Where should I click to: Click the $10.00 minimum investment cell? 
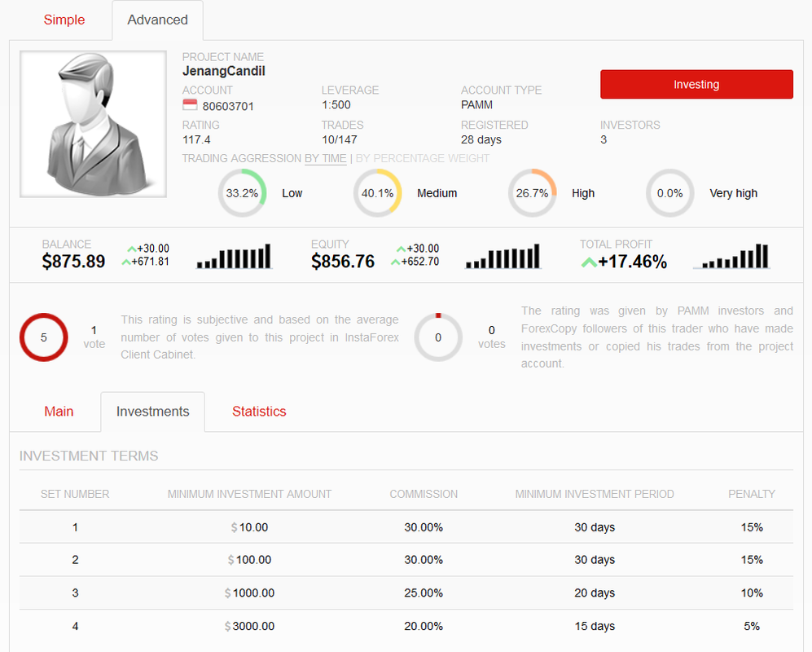(x=249, y=527)
